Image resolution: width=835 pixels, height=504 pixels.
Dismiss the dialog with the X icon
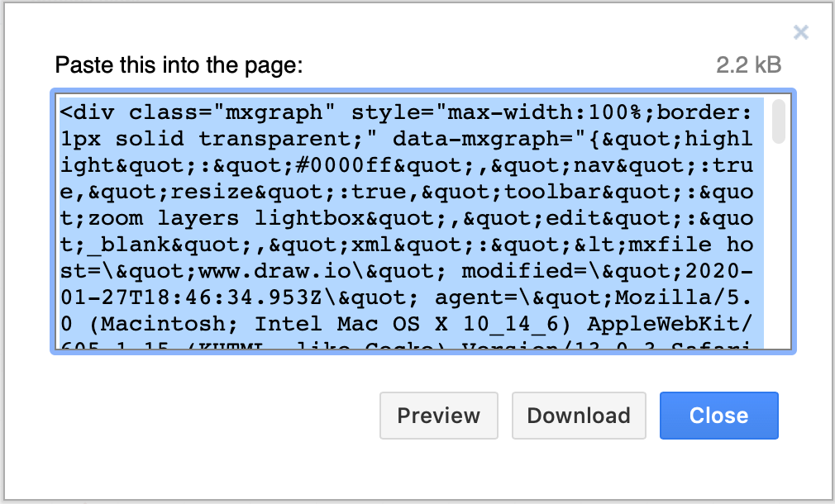800,32
